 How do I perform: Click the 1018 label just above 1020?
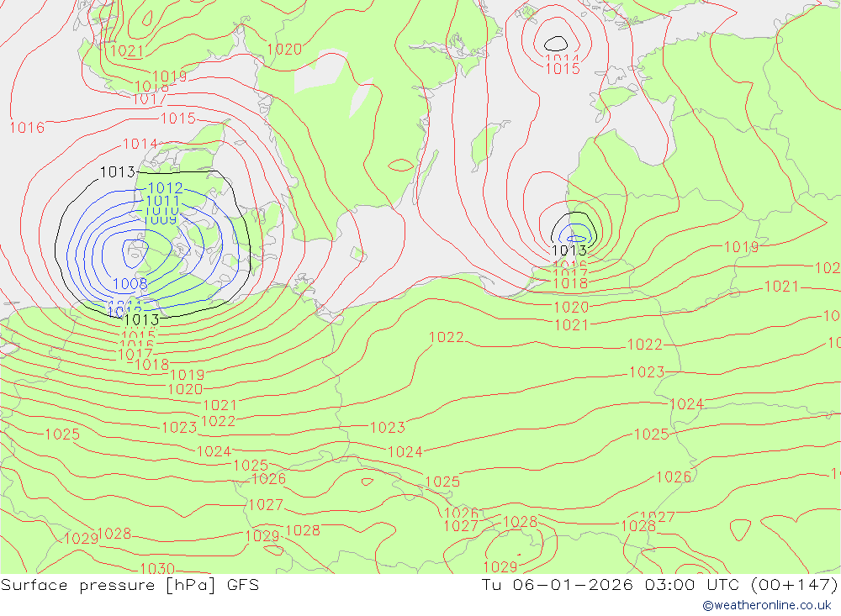click(x=570, y=283)
